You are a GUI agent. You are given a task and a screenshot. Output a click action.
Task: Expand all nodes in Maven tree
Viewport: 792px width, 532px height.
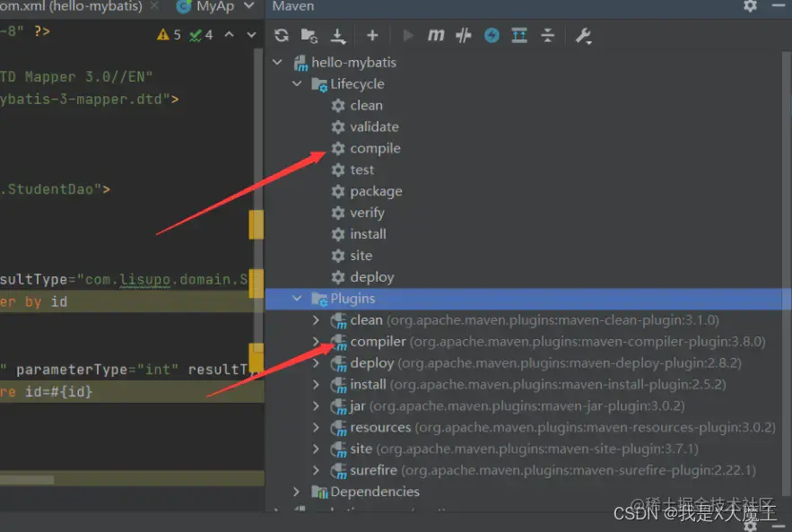519,35
